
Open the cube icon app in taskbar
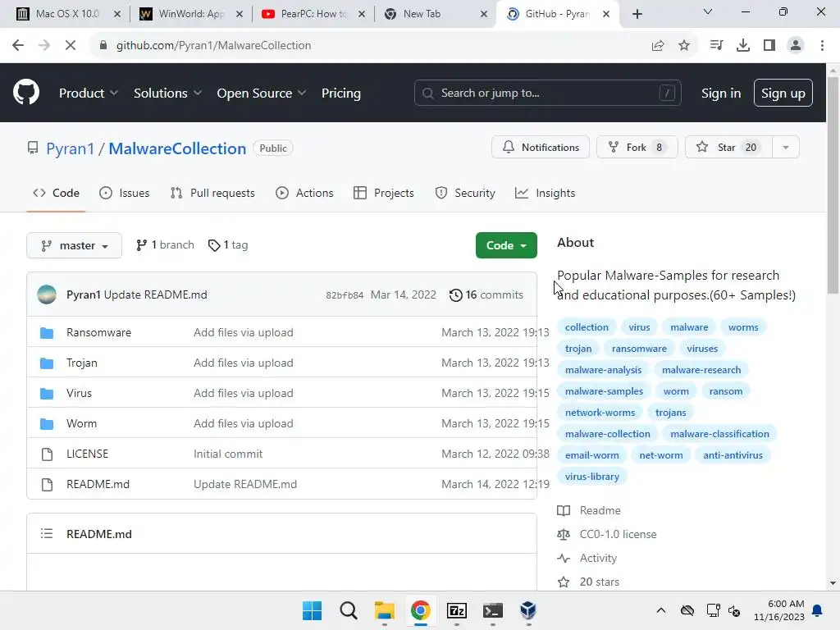(x=528, y=610)
